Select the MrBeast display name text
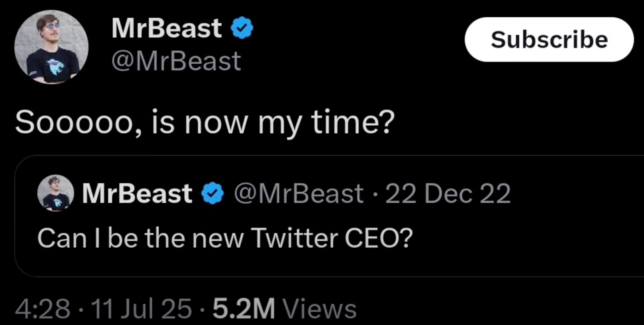 point(166,27)
